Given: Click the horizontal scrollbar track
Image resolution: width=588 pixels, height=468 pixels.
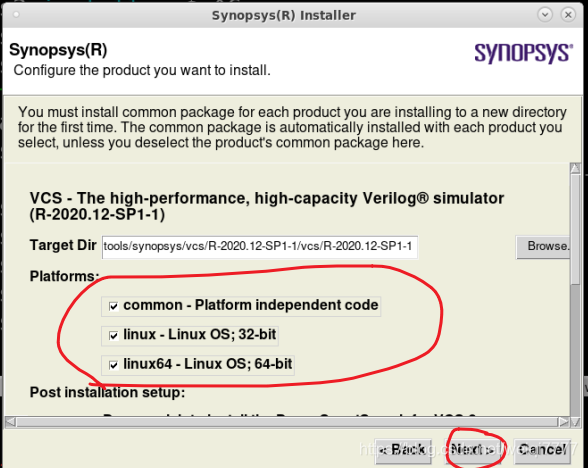Looking at the screenshot, I should (287, 422).
